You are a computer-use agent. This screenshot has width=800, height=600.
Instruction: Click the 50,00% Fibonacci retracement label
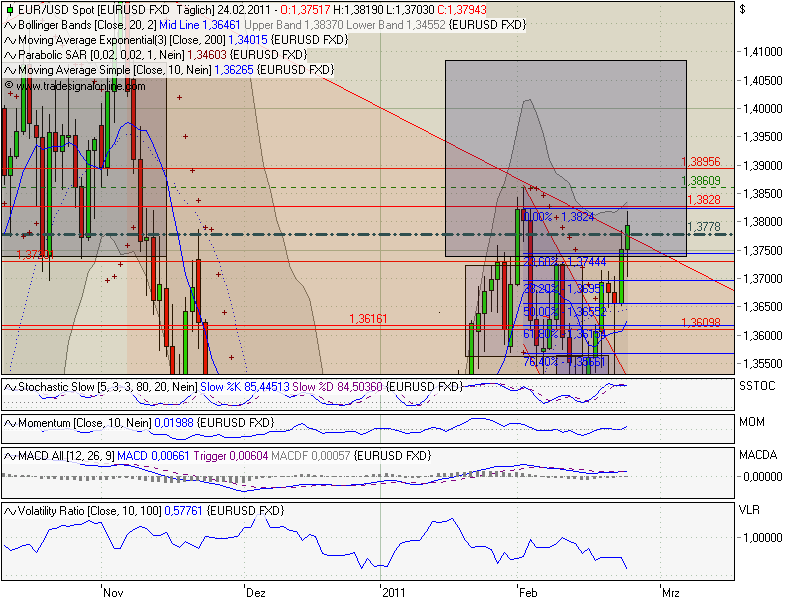pos(540,311)
